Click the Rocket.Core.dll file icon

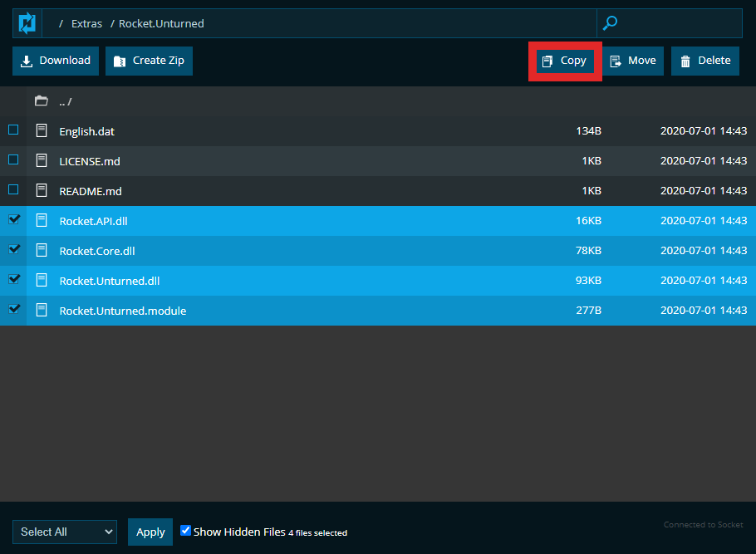[x=42, y=250]
